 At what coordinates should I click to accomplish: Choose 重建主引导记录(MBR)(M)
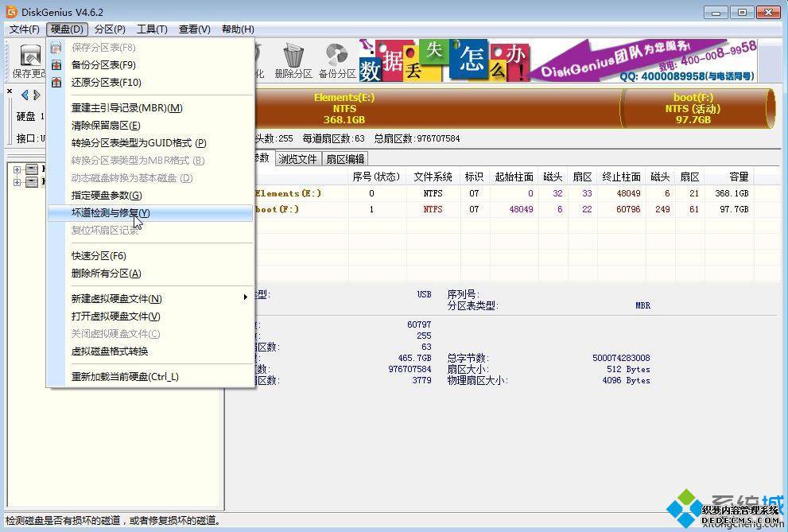point(150,108)
